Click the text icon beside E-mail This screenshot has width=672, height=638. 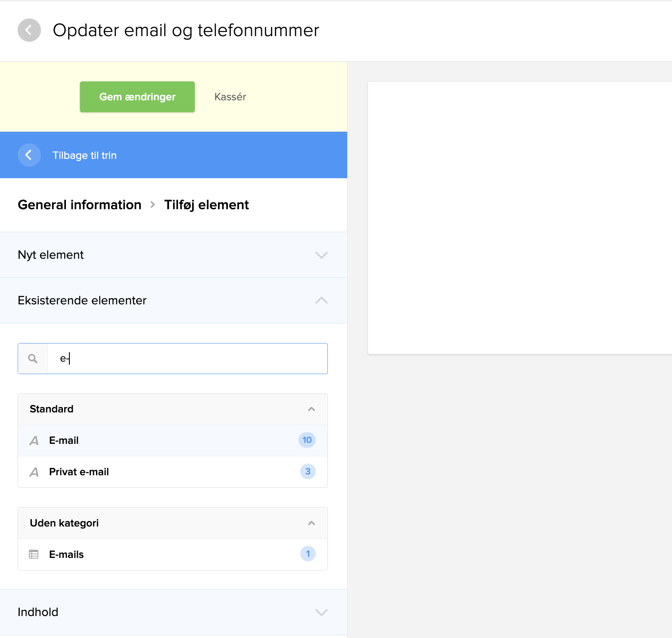[34, 440]
